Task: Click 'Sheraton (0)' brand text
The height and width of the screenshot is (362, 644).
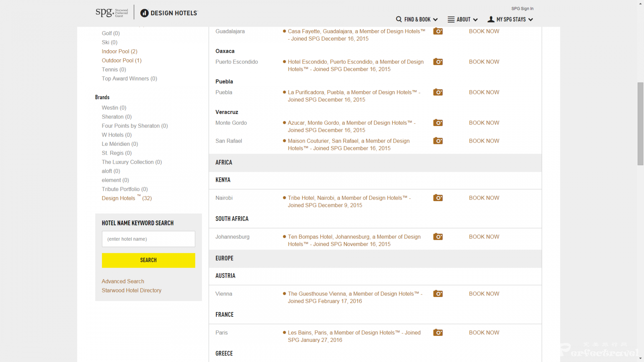Action: click(x=117, y=116)
